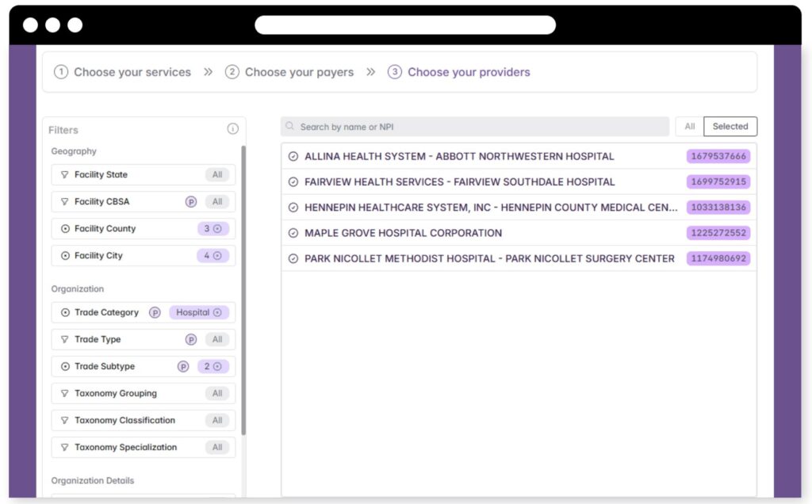Click NPI badge 1174980692
Viewport: 812px width, 504px height.
click(718, 258)
